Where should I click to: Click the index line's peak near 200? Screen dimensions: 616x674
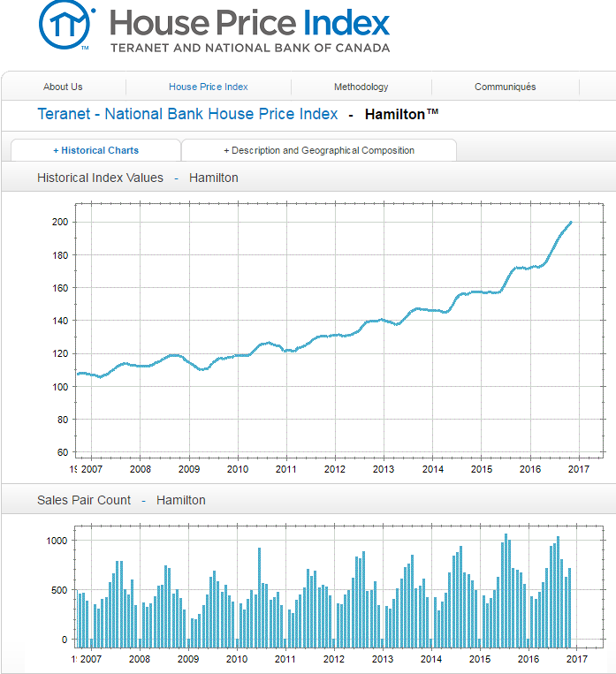click(x=570, y=222)
